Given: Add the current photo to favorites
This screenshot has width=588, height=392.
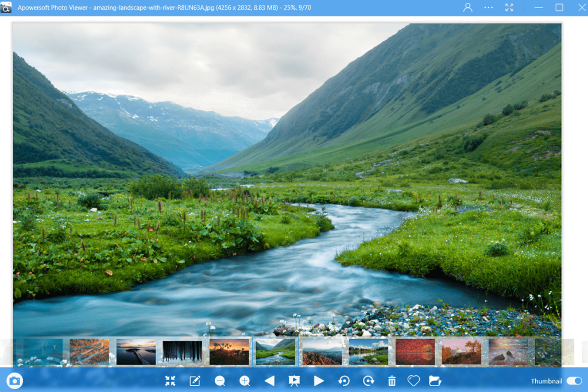Looking at the screenshot, I should coord(413,380).
